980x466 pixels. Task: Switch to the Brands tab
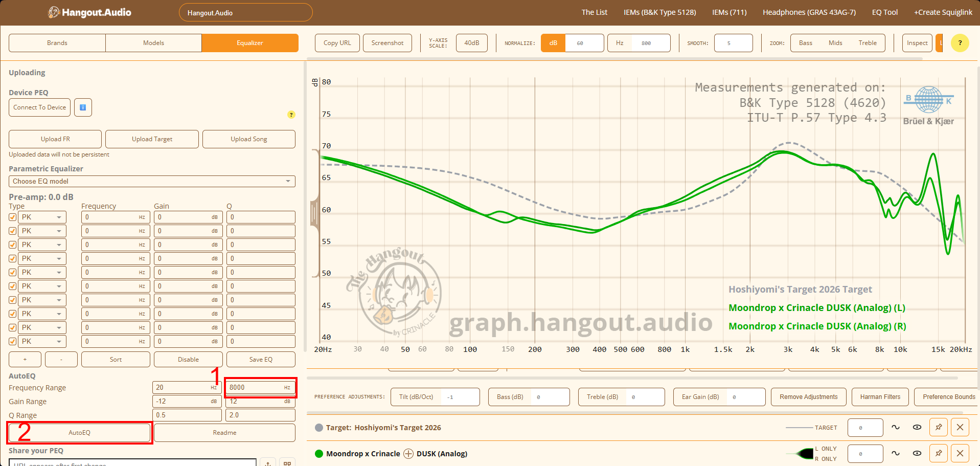point(57,43)
